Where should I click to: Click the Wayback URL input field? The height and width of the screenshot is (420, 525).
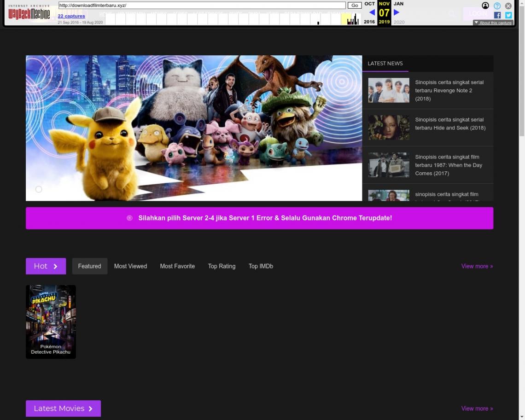coord(202,6)
